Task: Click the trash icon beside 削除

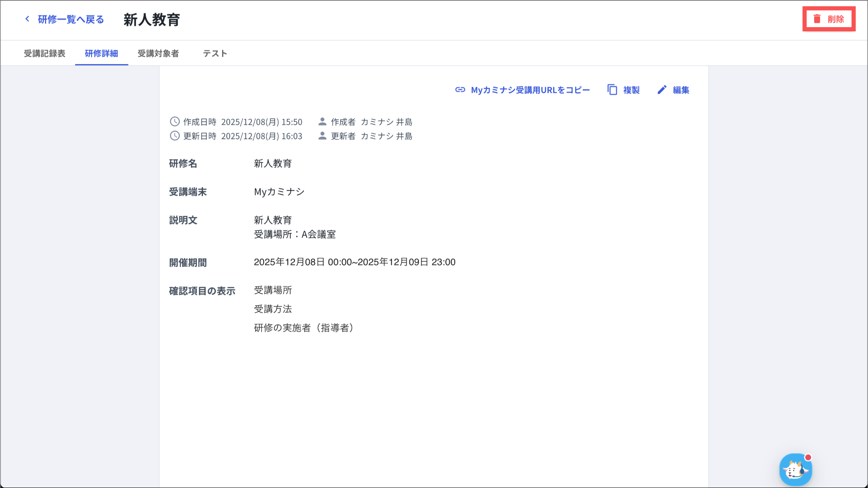Action: tap(817, 19)
